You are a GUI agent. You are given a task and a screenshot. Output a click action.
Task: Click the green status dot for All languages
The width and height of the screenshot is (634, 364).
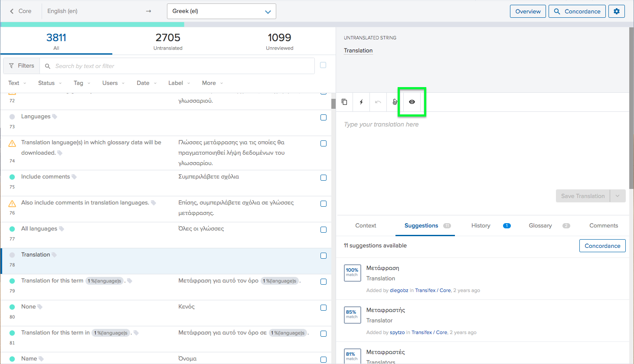(x=12, y=229)
